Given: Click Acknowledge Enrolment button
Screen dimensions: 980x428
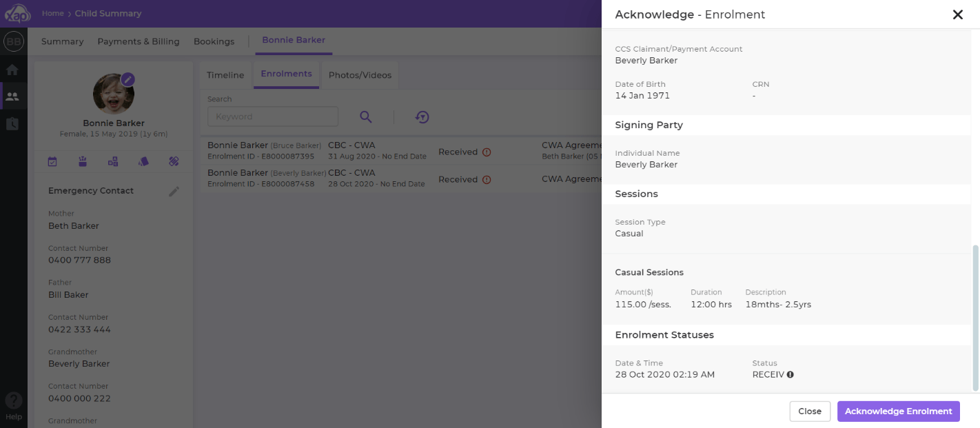Looking at the screenshot, I should (x=898, y=411).
